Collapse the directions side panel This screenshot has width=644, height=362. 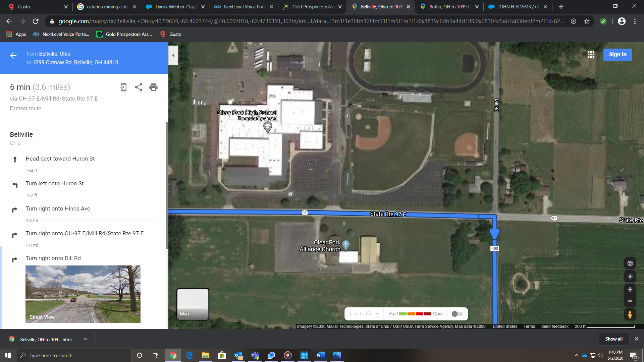point(173,55)
